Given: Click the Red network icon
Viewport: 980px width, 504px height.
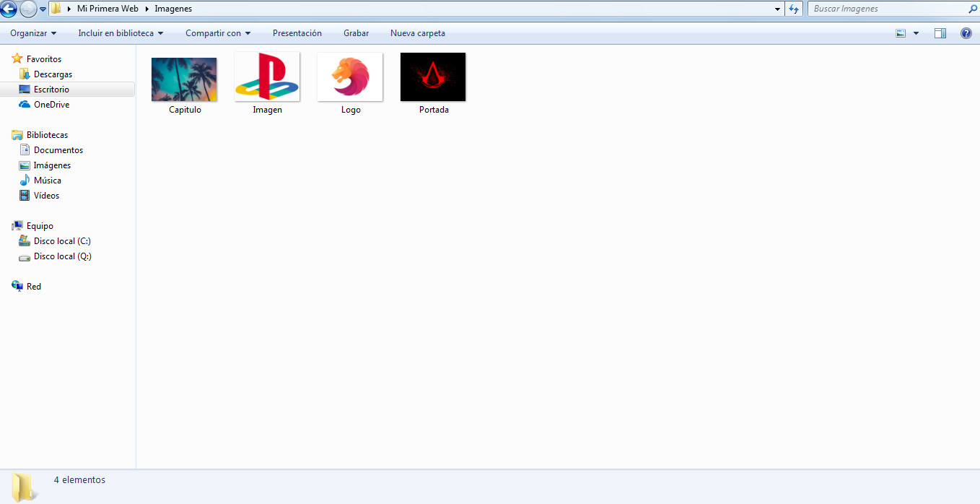Looking at the screenshot, I should 17,286.
